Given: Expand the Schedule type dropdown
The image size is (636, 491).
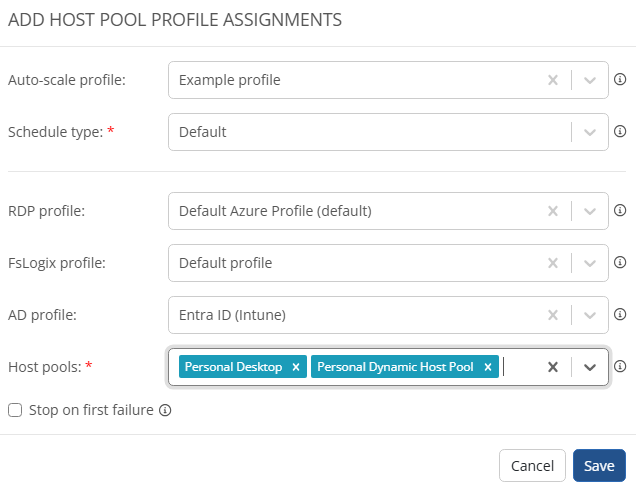Looking at the screenshot, I should click(x=590, y=131).
